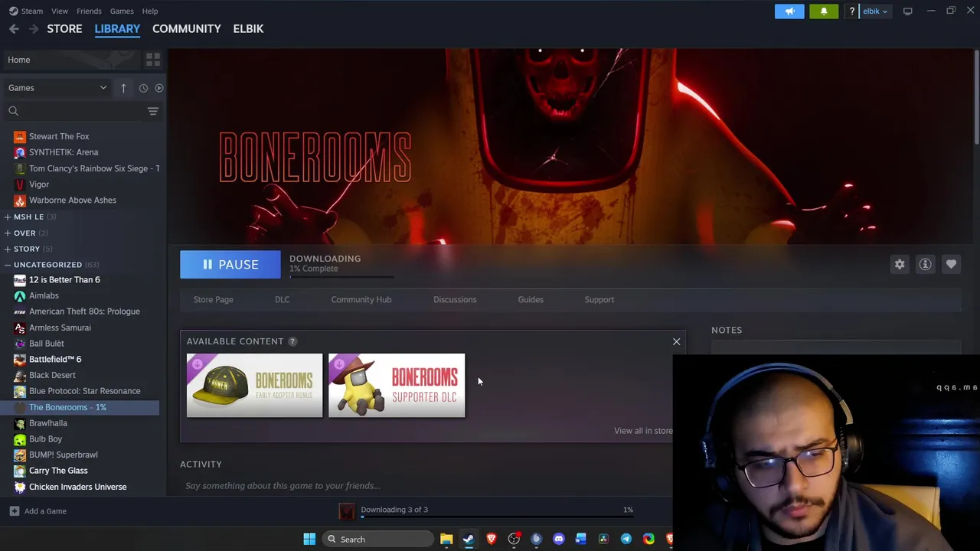Open the ELBIK profile tab
The image size is (980, 551).
[x=248, y=29]
